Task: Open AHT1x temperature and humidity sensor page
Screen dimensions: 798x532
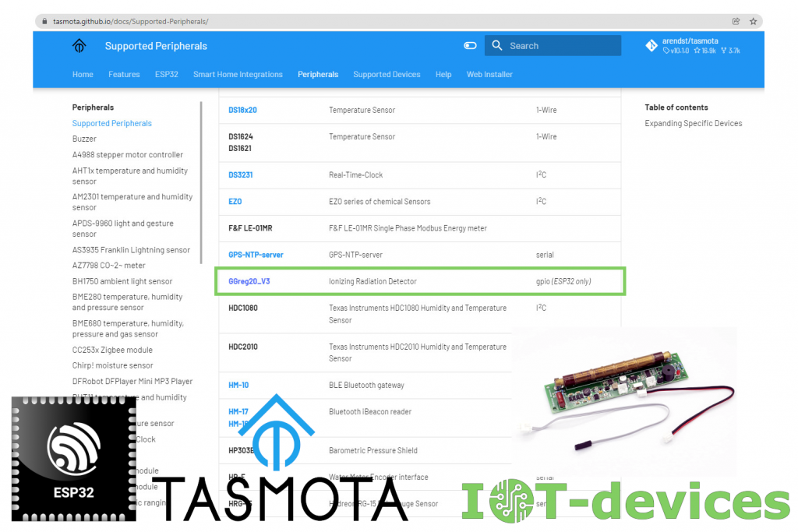Action: [x=130, y=176]
